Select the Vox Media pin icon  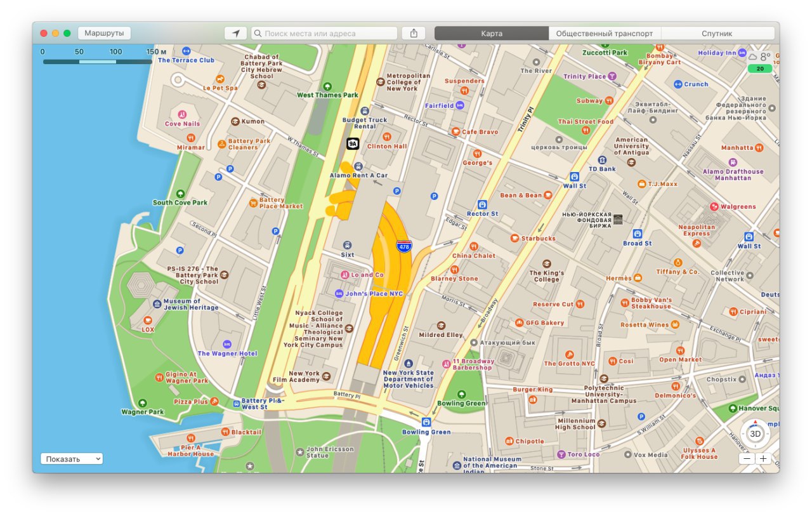[627, 454]
